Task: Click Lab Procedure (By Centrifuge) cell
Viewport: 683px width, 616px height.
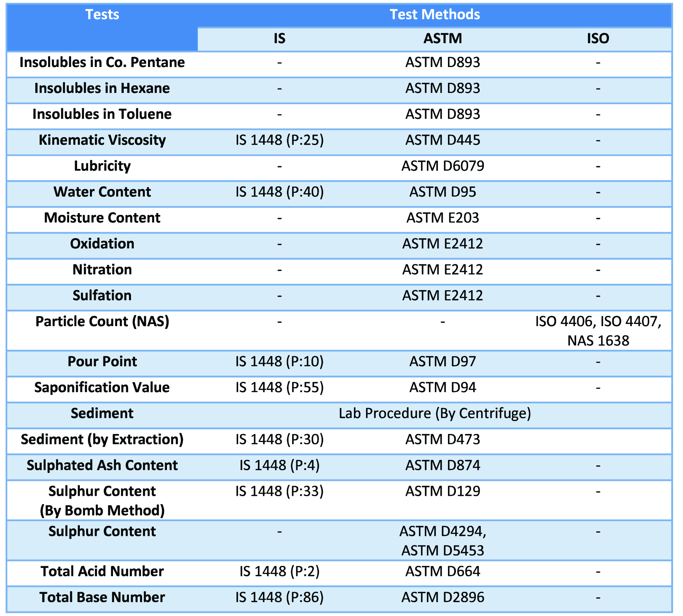Action: [x=434, y=414]
